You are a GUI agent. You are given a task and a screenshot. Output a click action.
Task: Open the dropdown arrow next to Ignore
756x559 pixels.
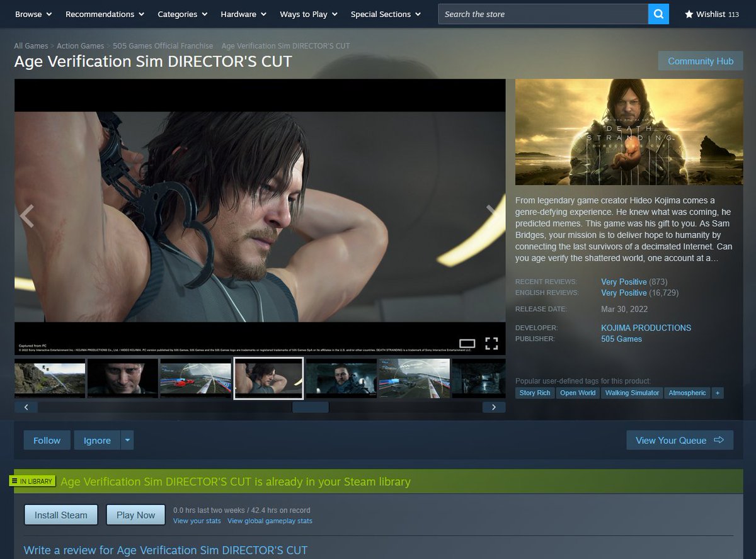point(127,440)
